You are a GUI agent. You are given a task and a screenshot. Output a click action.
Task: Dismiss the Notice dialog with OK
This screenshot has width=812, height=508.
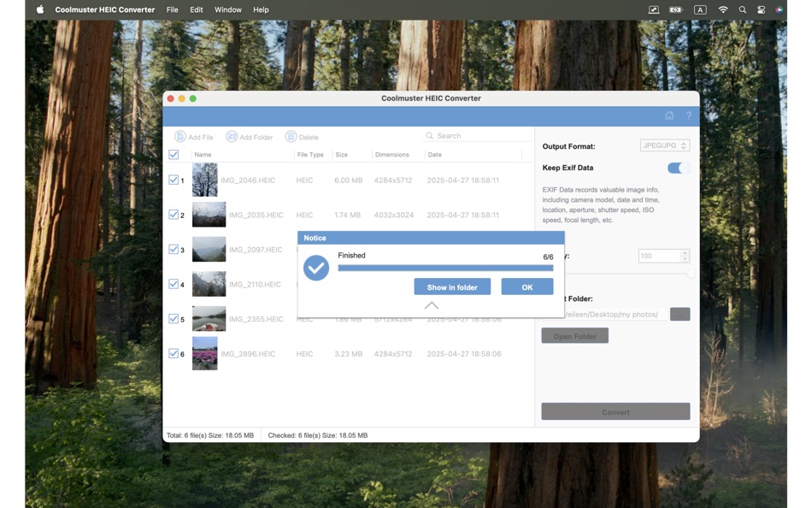pyautogui.click(x=527, y=286)
